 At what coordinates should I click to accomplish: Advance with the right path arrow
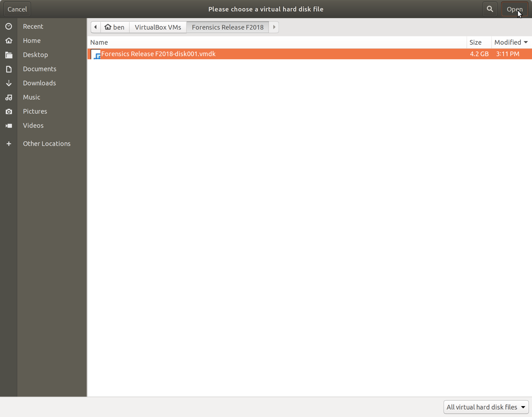pyautogui.click(x=274, y=27)
